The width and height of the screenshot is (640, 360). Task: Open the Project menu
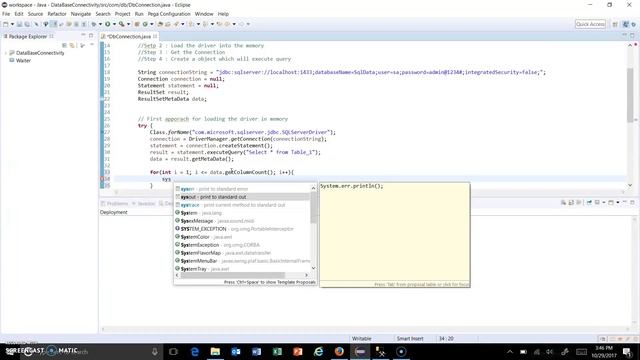pyautogui.click(x=122, y=14)
